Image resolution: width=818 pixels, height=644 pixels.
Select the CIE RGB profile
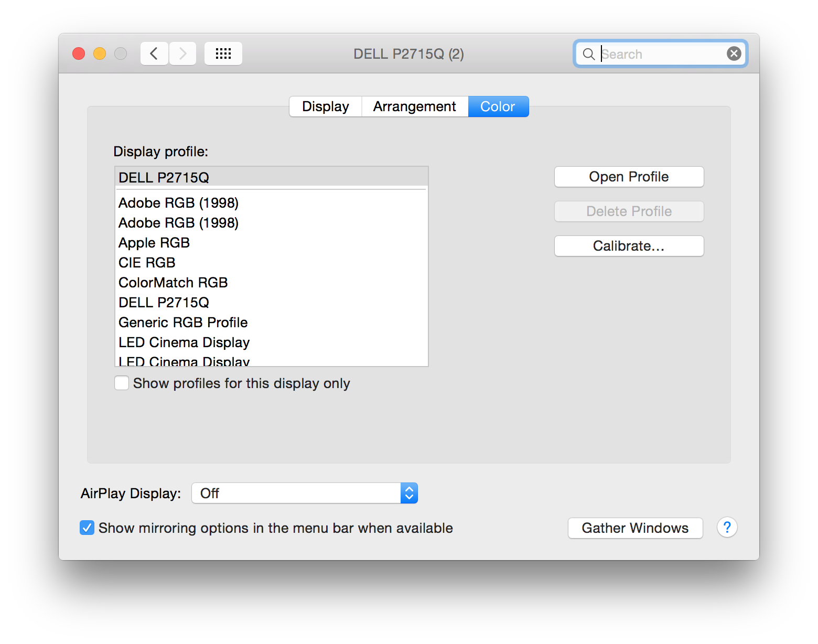[272, 263]
